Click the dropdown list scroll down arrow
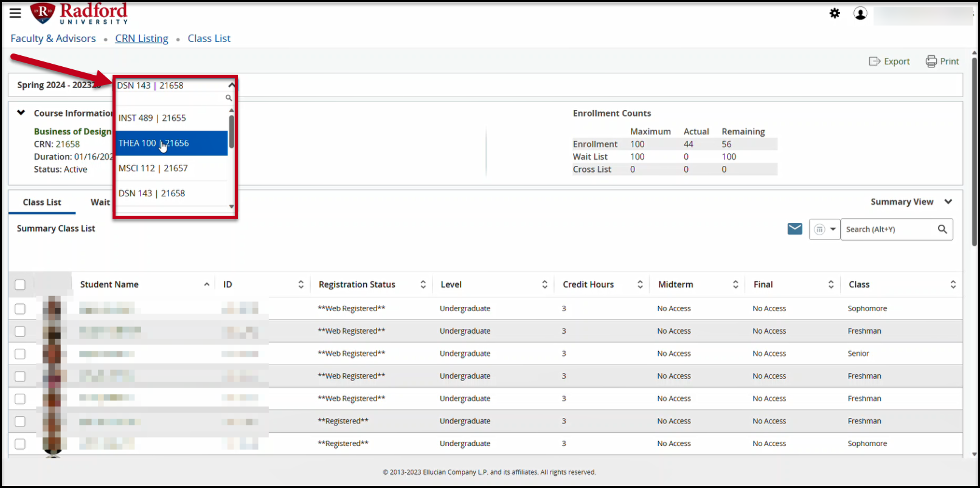 (231, 207)
